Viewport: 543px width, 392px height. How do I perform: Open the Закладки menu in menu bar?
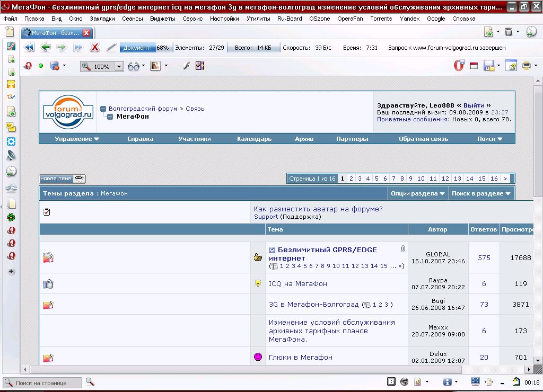point(102,19)
